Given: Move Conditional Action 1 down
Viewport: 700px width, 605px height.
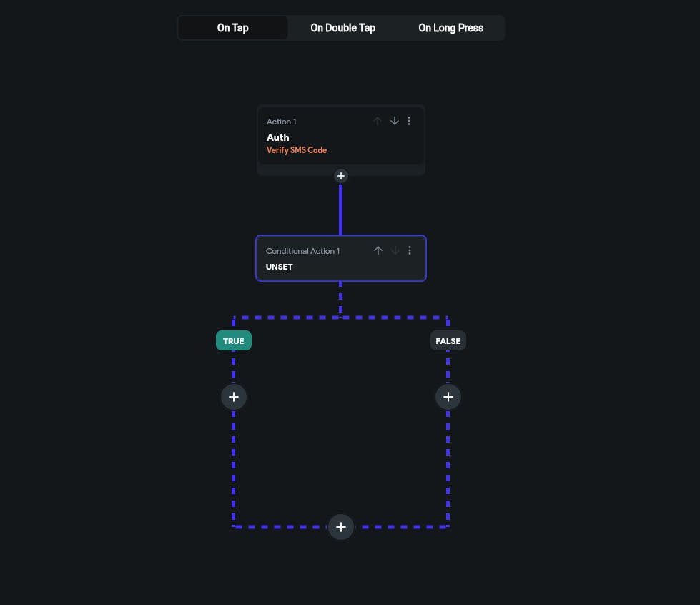Looking at the screenshot, I should [x=395, y=250].
